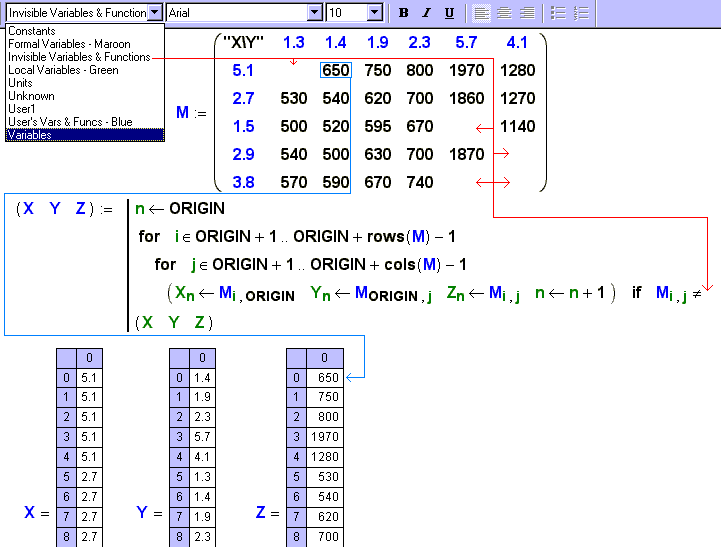Click value 4.1 in the Y table

pyautogui.click(x=202, y=457)
